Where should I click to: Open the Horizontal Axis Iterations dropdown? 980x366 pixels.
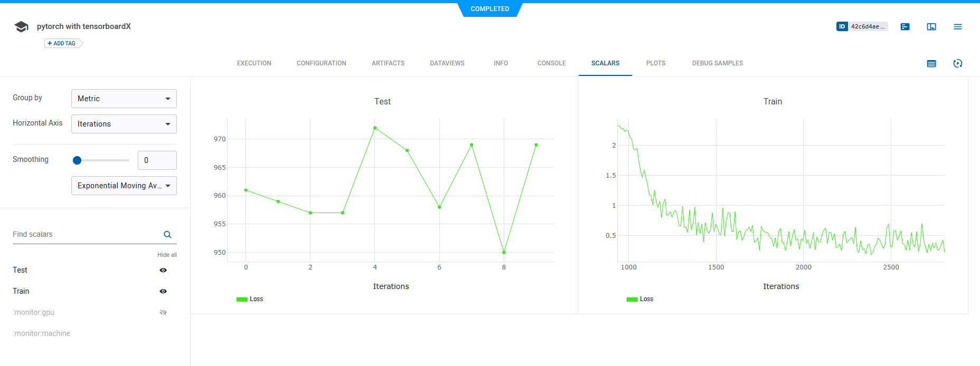(124, 124)
